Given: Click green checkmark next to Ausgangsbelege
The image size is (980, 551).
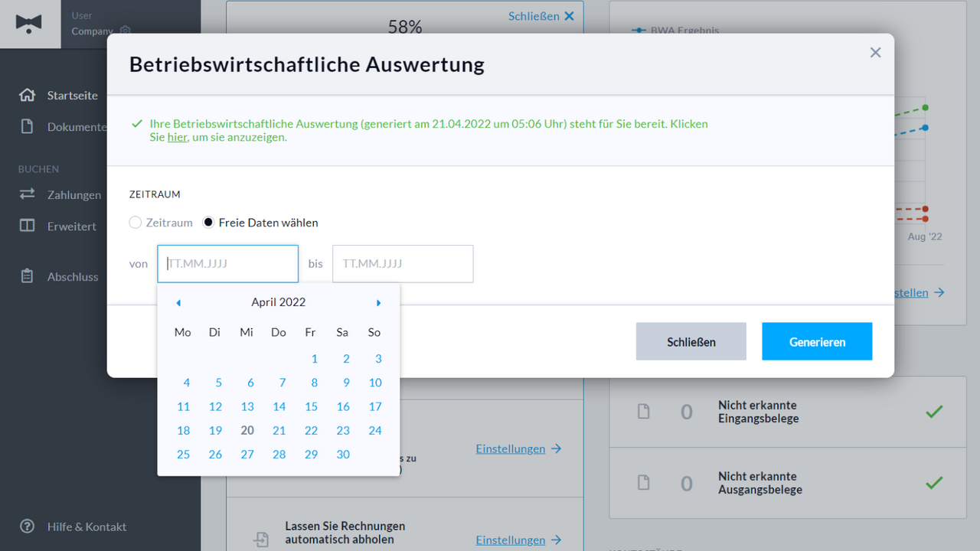Looking at the screenshot, I should pos(934,483).
